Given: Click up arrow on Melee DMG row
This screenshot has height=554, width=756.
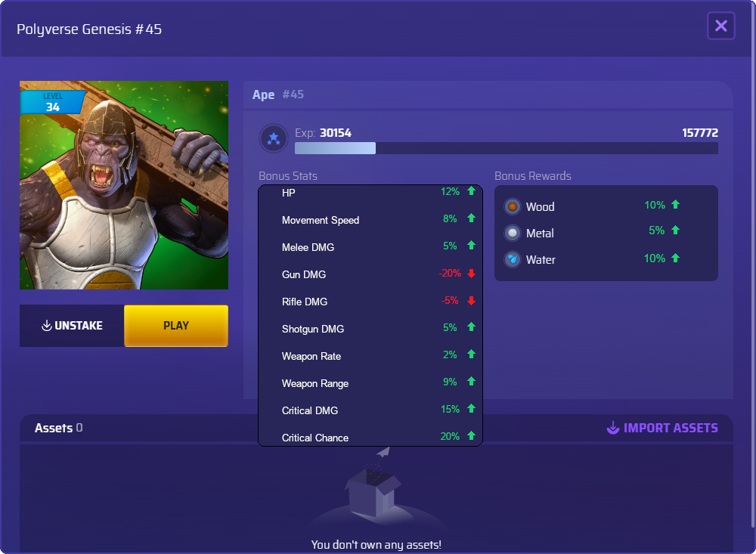Looking at the screenshot, I should [472, 246].
